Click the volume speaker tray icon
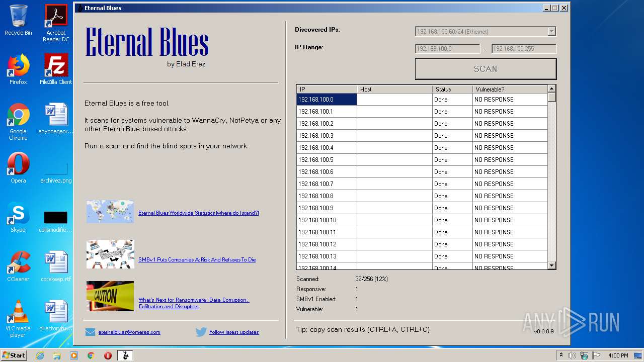644x362 pixels. (572, 355)
